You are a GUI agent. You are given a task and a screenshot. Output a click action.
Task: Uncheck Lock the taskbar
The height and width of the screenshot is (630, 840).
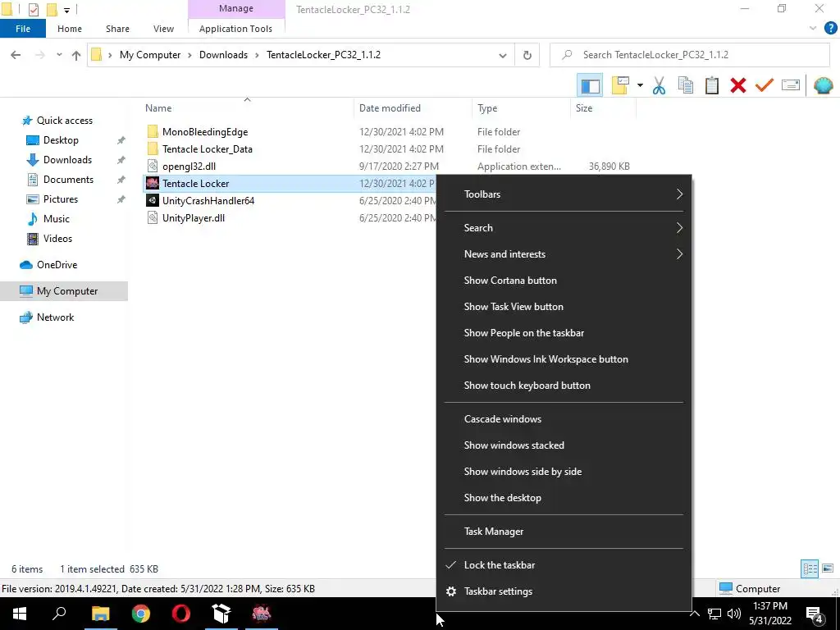point(564,565)
